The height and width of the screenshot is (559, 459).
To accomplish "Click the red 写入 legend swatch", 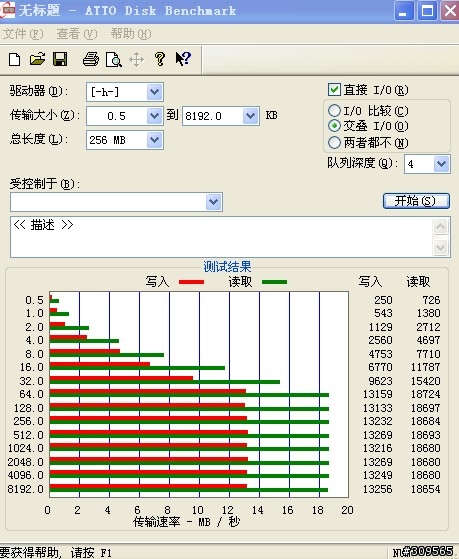I will [x=192, y=282].
